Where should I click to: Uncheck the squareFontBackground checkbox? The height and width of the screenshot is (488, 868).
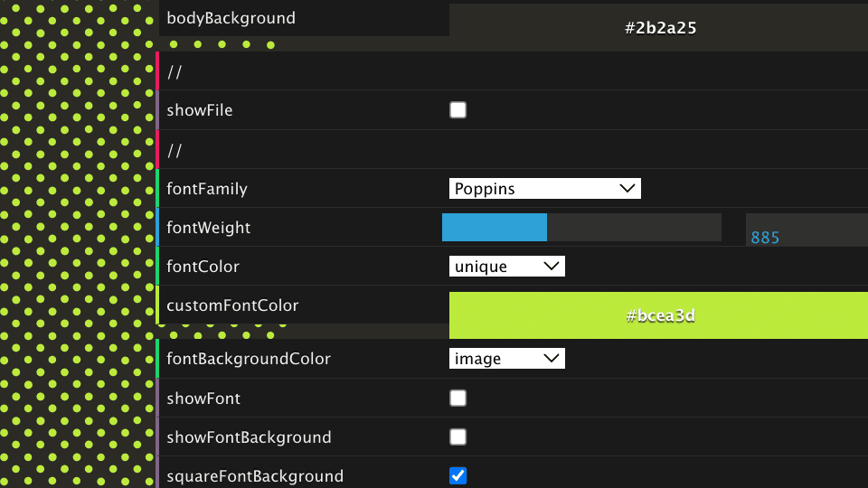click(458, 475)
